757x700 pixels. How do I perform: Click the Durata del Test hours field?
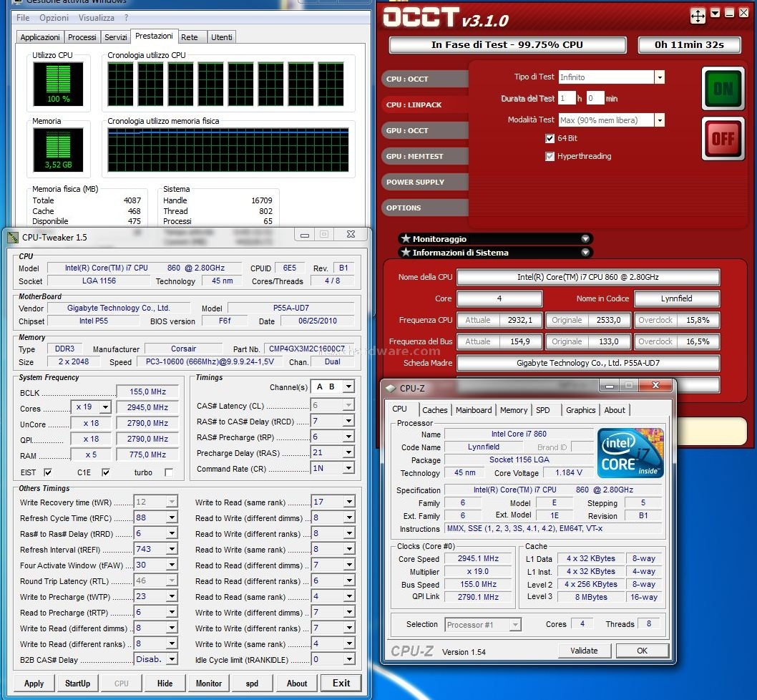(567, 98)
